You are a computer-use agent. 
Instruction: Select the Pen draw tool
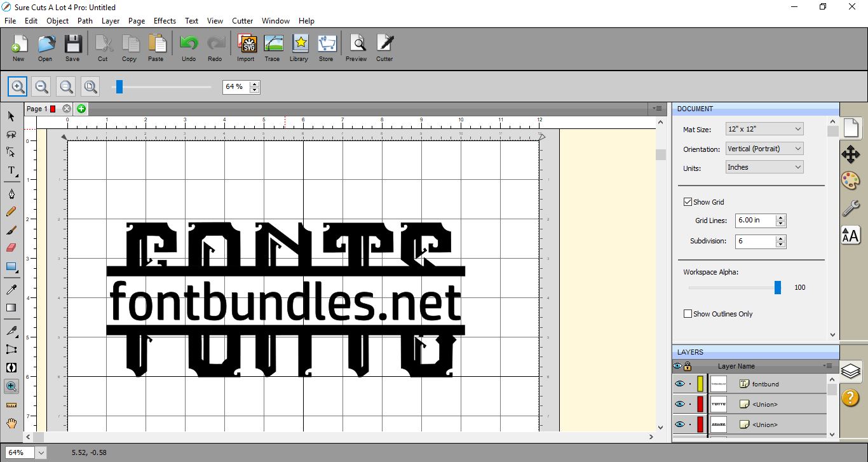[x=11, y=194]
